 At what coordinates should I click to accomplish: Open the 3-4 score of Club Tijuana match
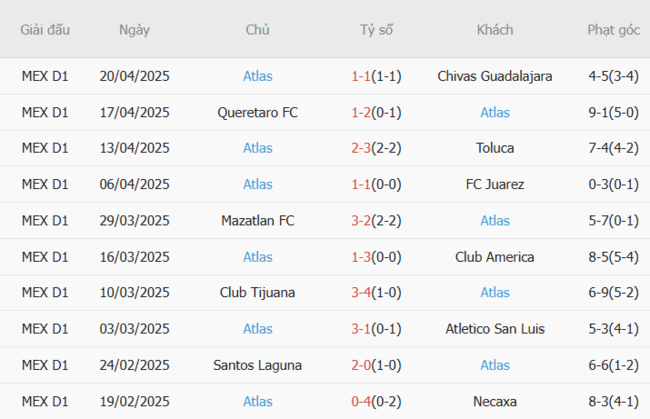pos(362,293)
